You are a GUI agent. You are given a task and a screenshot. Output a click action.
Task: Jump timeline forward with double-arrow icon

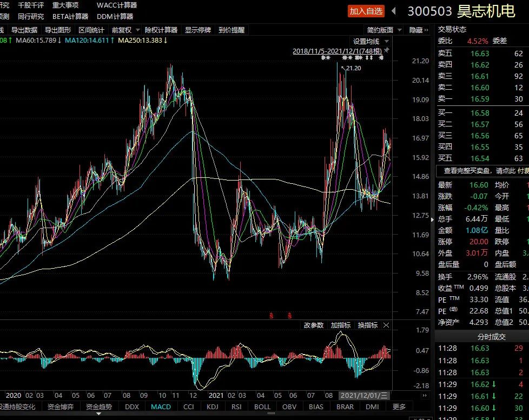[x=425, y=395]
